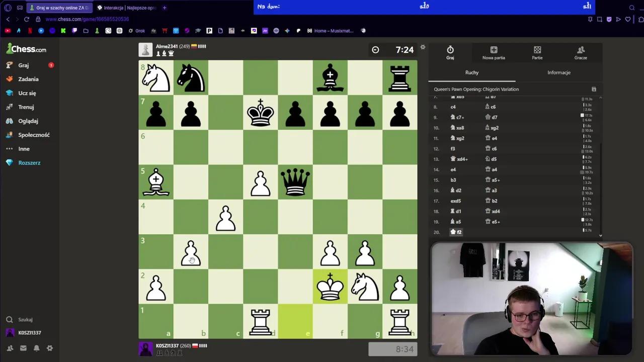Open opponent Alme2341 profile name
The height and width of the screenshot is (362, 644).
click(167, 46)
